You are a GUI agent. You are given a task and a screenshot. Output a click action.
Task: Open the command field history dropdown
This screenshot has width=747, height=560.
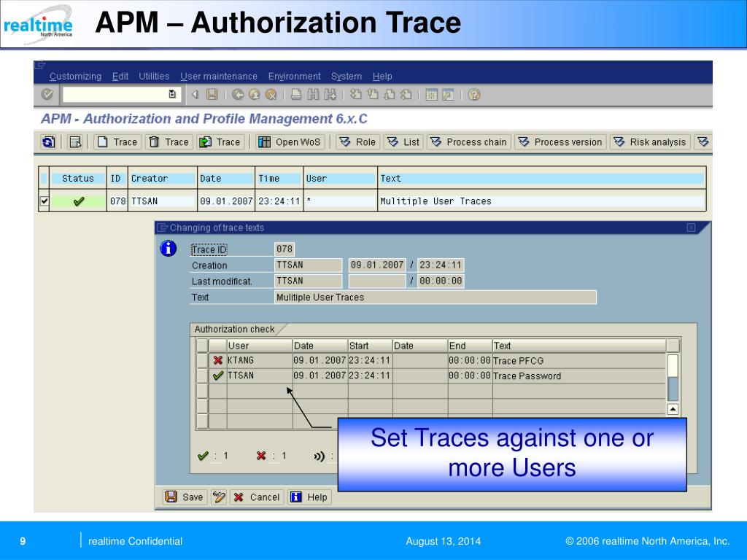click(x=172, y=94)
